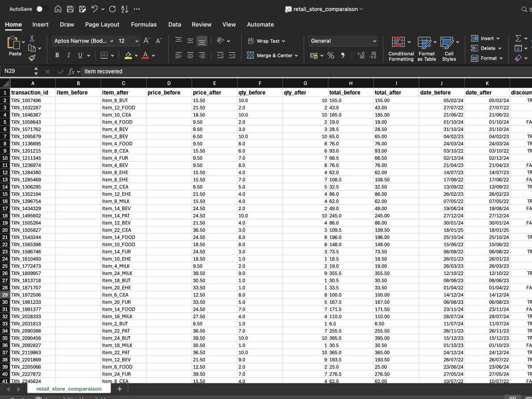The height and width of the screenshot is (399, 532).
Task: Click the Save As edit icon
Action: [82, 9]
